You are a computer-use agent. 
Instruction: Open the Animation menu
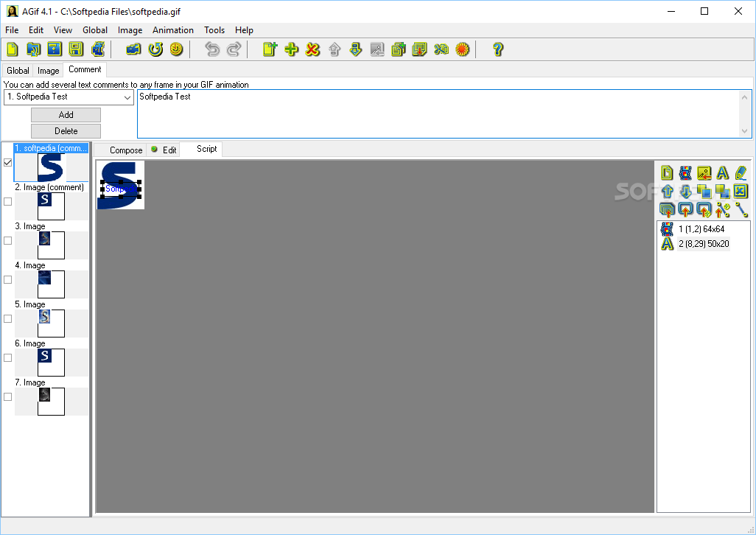pyautogui.click(x=173, y=30)
